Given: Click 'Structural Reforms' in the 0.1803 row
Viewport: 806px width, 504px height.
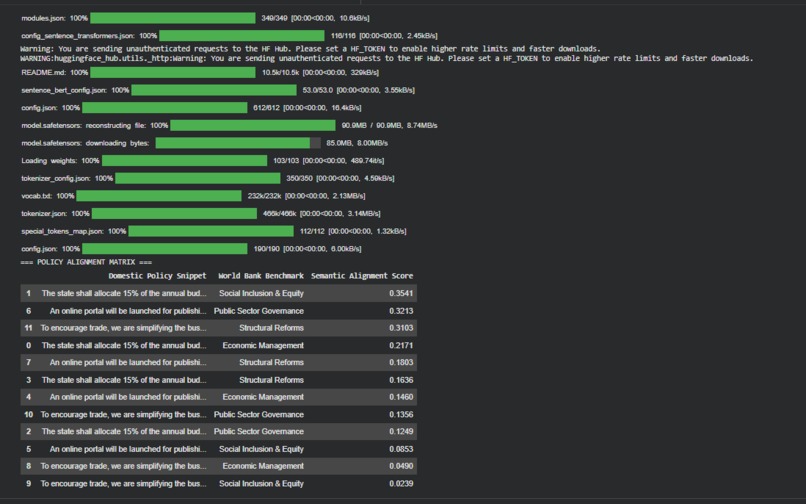Looking at the screenshot, I should 271,363.
